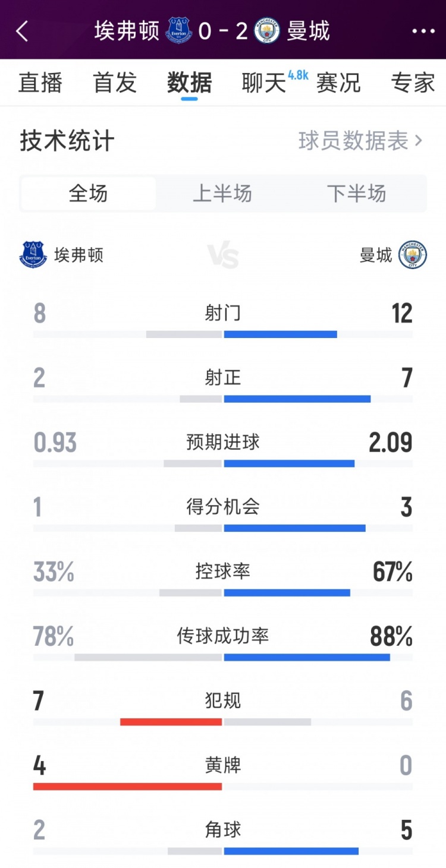Screen dimensions: 446x868
Task: Open the 专家 experts tab
Action: coord(413,83)
